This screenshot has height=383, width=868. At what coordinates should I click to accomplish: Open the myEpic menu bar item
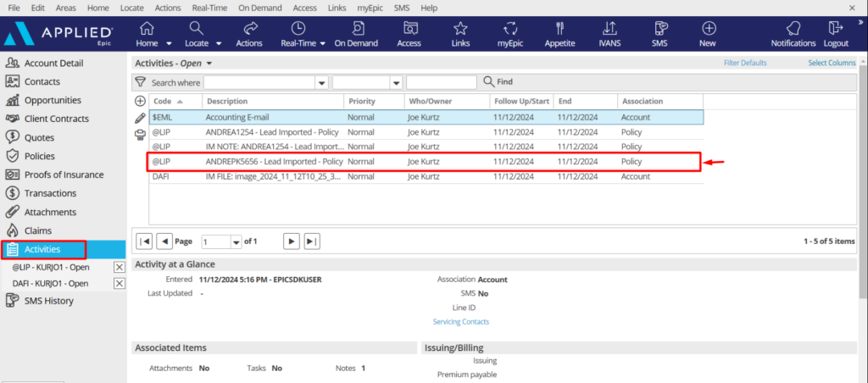[369, 8]
